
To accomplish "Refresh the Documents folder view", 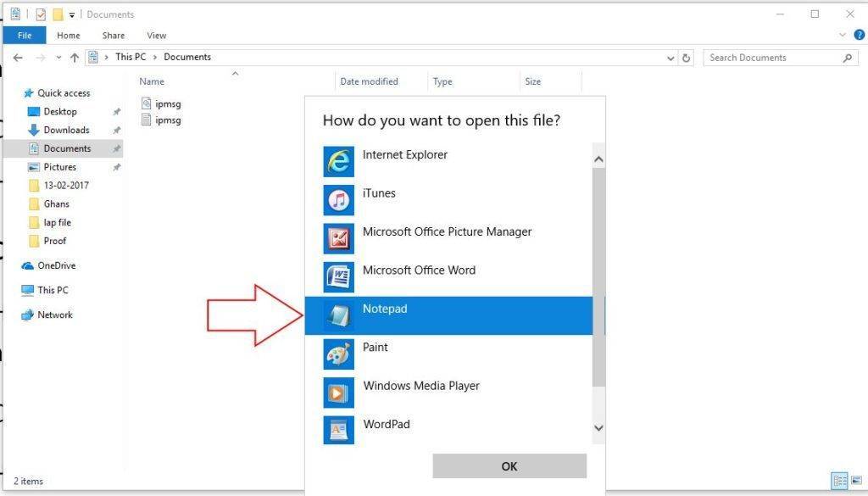I will point(687,58).
